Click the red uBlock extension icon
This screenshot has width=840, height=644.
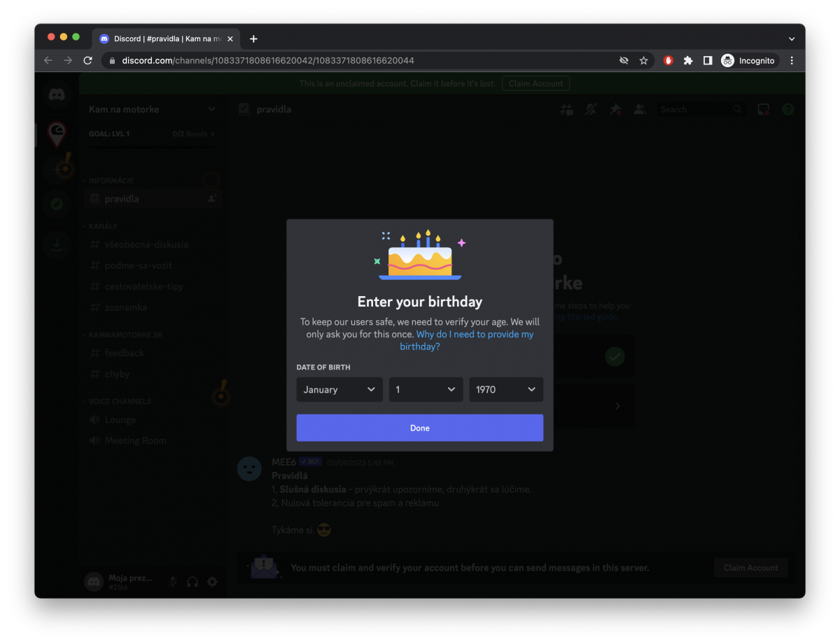(x=668, y=61)
